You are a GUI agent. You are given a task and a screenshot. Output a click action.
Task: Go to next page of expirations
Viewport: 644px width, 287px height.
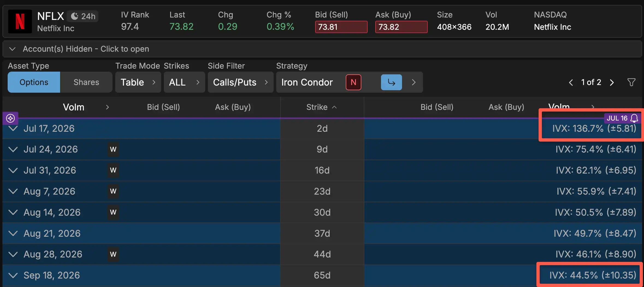pyautogui.click(x=612, y=83)
